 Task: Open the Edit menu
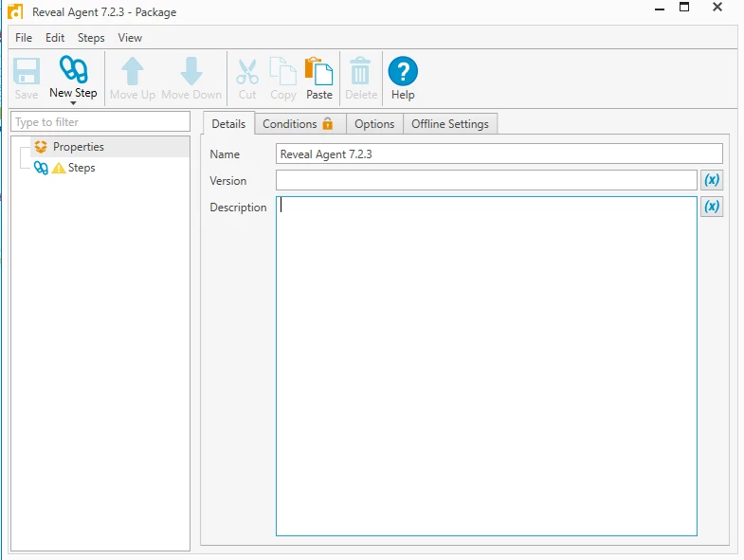point(55,38)
